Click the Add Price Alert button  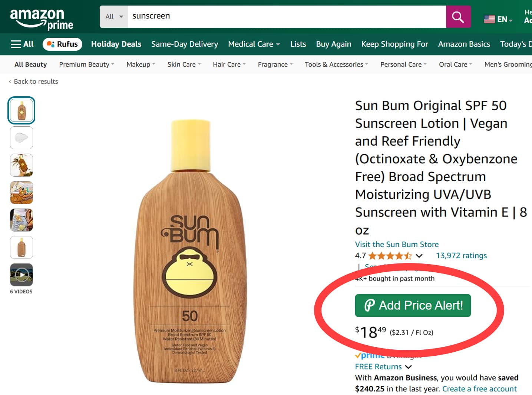413,306
